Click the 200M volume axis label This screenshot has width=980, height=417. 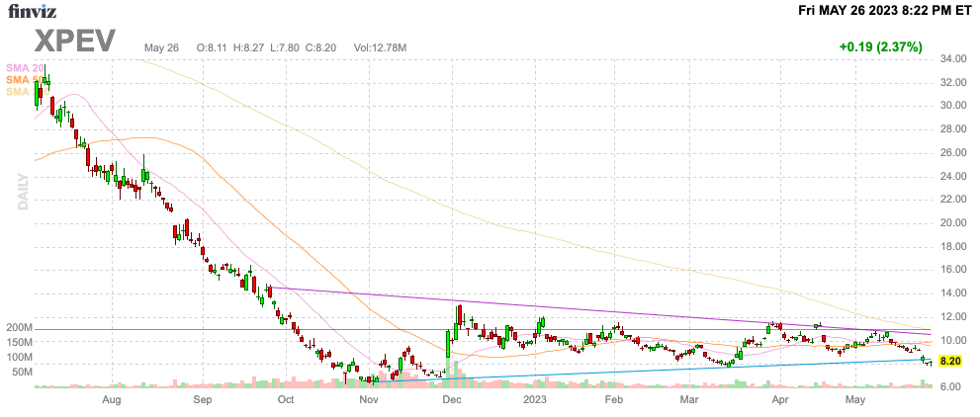click(20, 328)
